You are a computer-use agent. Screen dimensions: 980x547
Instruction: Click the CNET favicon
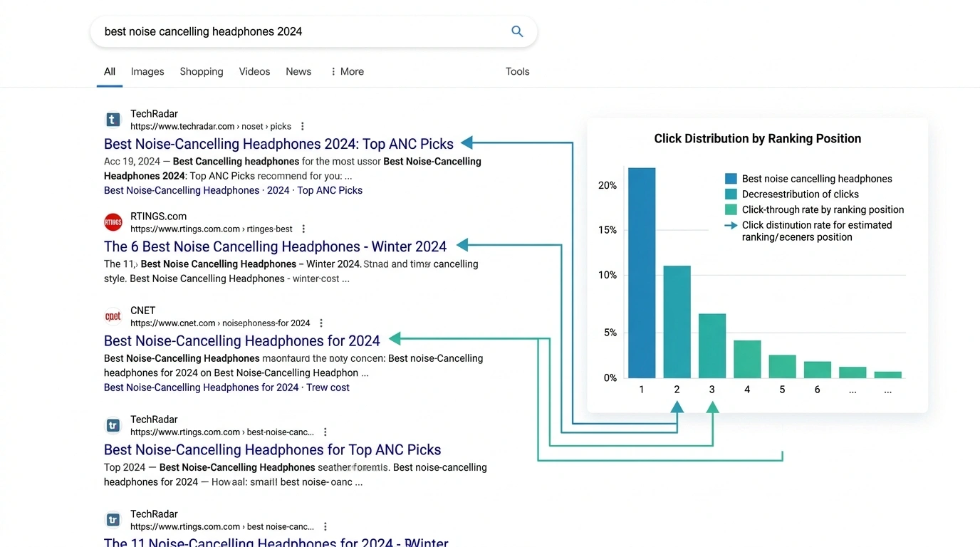pyautogui.click(x=113, y=316)
